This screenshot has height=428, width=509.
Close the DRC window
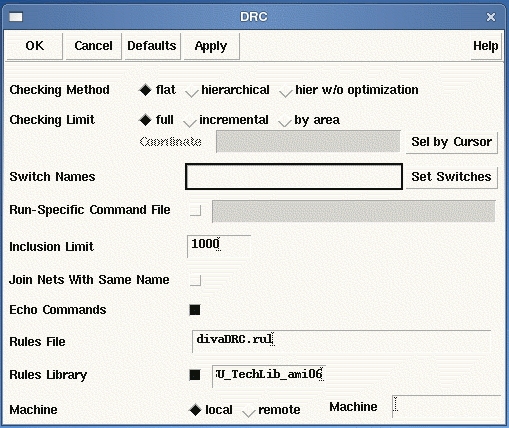(491, 17)
